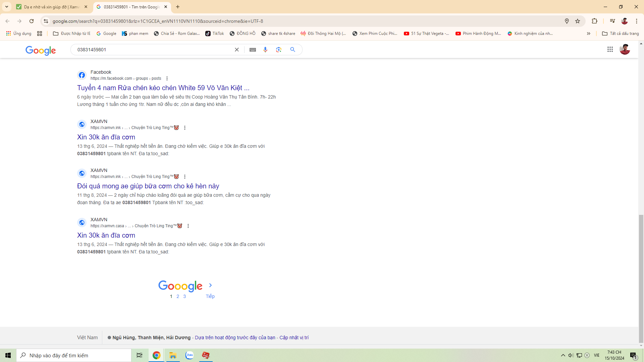Open a new browser tab
This screenshot has height=362, width=644.
click(x=178, y=7)
